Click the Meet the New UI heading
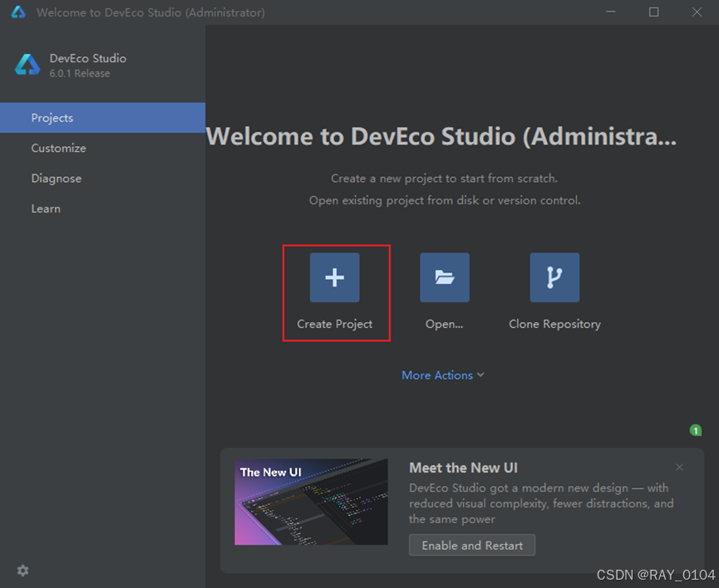The width and height of the screenshot is (719, 588). 463,468
